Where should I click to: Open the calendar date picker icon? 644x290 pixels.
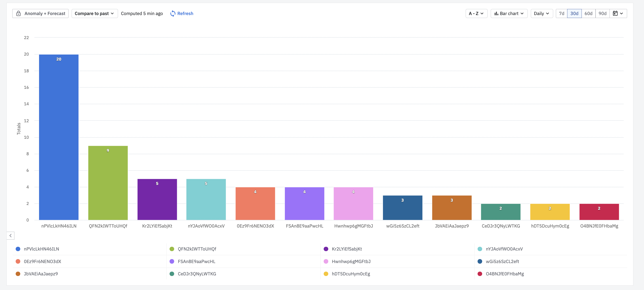(x=615, y=14)
